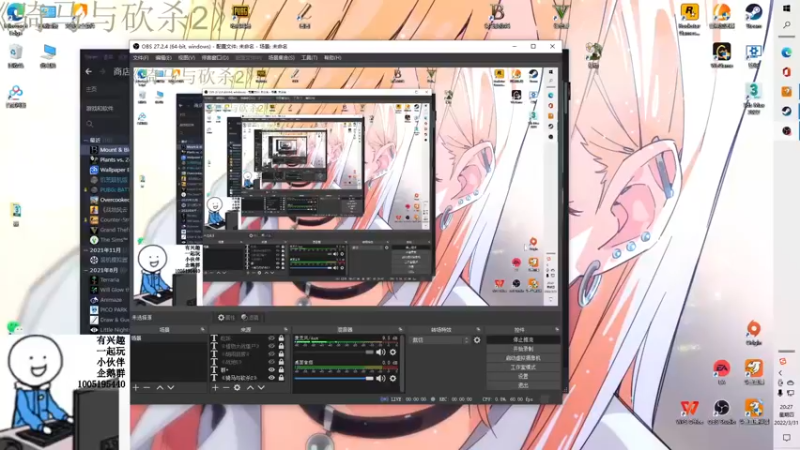The image size is (800, 450).
Task: Move source down in sources toolbar
Action: coord(261,388)
